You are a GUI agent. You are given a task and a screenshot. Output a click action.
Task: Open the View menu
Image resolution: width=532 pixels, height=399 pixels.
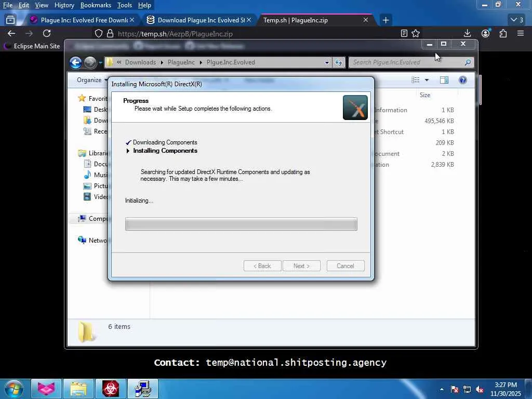(42, 5)
